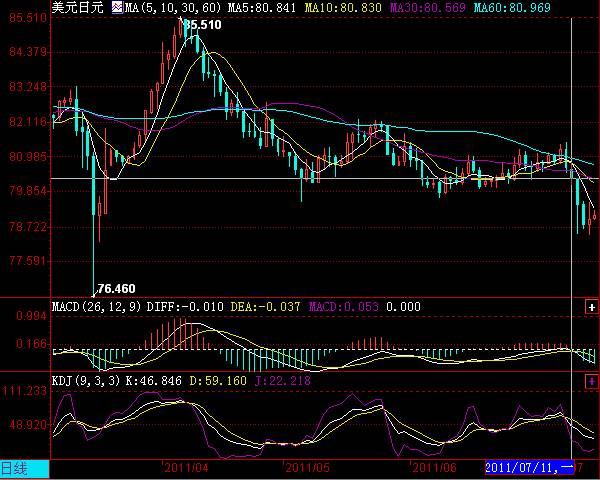Click the 0.994 MACD axis label
The height and width of the screenshot is (480, 600).
click(x=31, y=316)
